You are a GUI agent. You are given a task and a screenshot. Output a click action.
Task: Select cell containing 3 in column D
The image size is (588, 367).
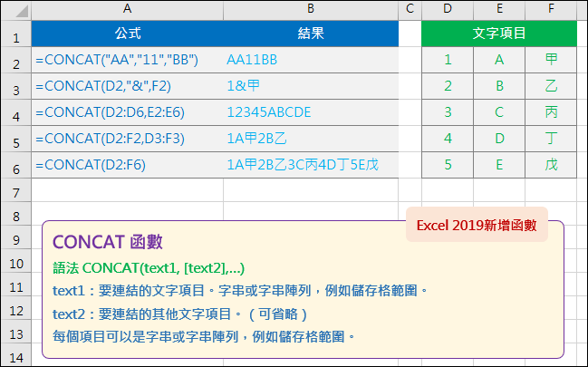448,112
